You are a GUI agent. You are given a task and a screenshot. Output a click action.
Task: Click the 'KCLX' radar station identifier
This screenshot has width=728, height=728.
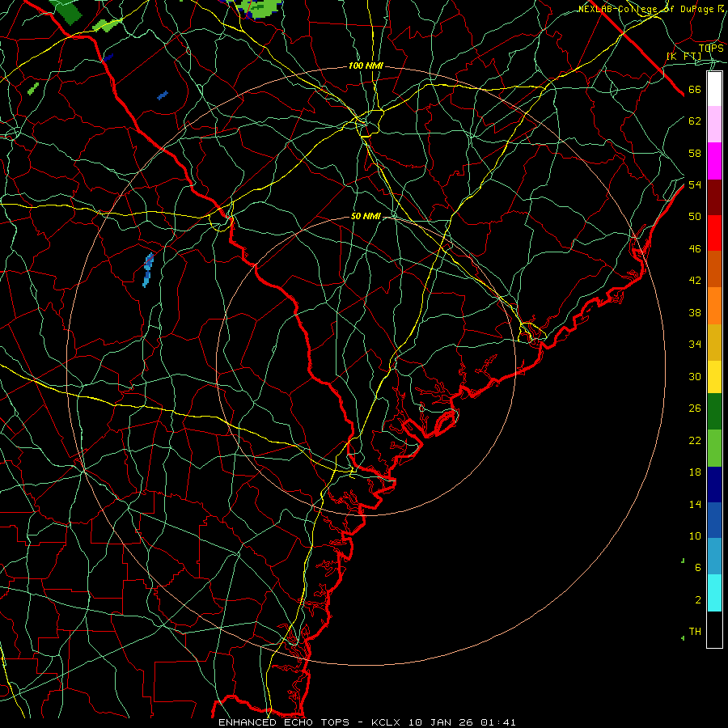[387, 722]
